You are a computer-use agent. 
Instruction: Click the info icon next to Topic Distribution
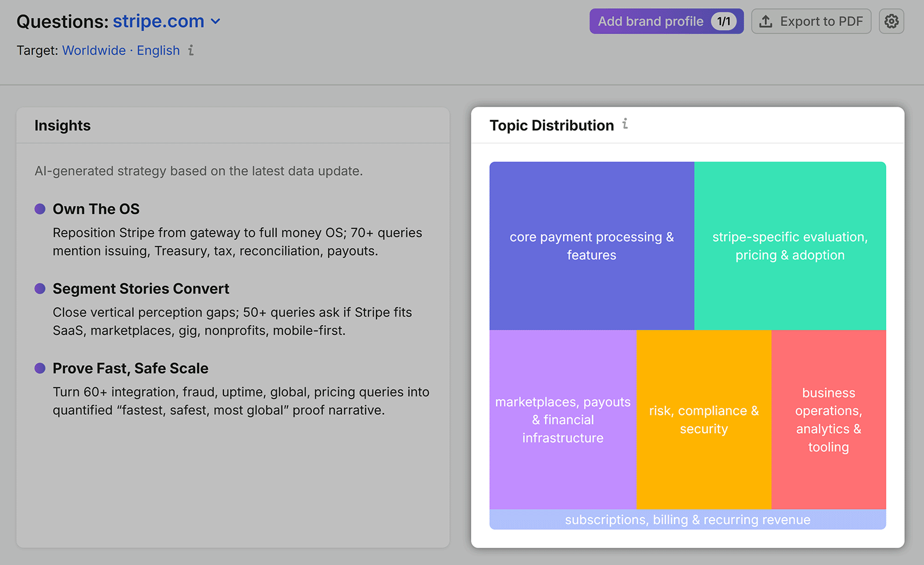pyautogui.click(x=625, y=124)
